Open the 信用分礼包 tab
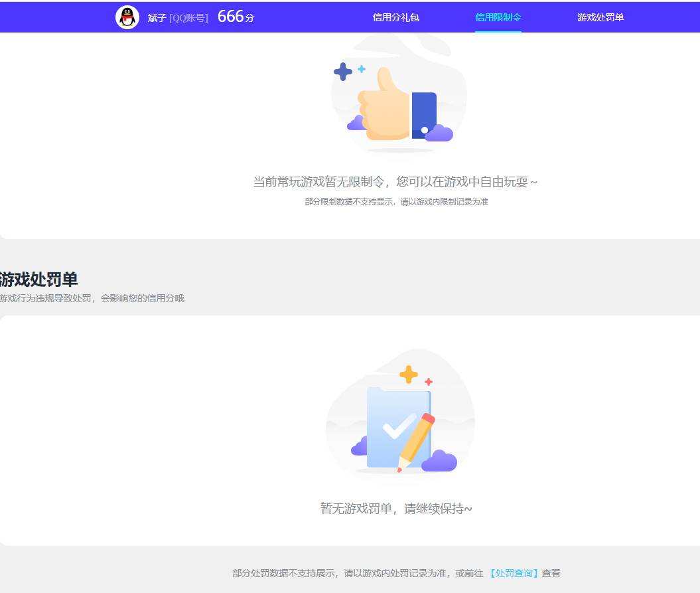 click(395, 17)
